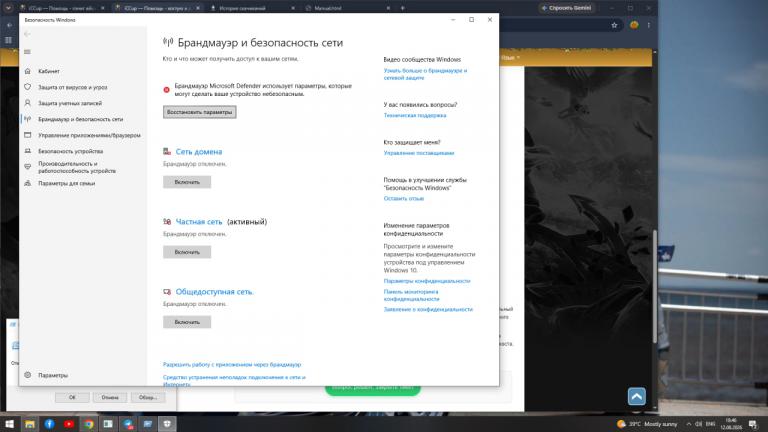Screen dimensions: 768x432
Task: Open a new Chrome tab
Action: pos(403,8)
